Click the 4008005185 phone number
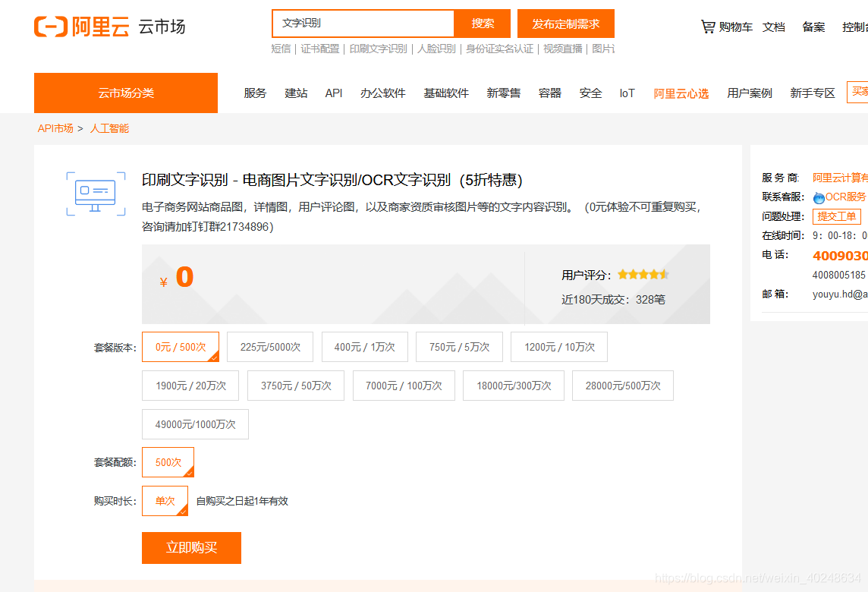The image size is (868, 592). pyautogui.click(x=838, y=275)
